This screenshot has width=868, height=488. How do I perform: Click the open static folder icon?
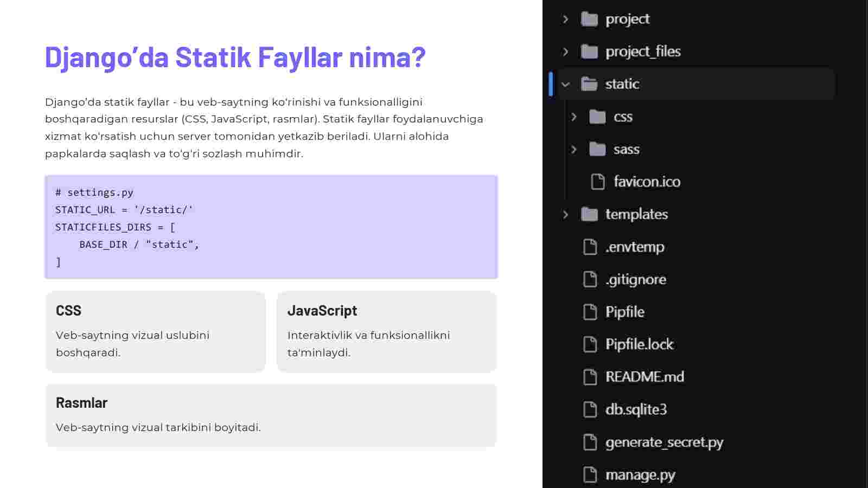pos(589,84)
